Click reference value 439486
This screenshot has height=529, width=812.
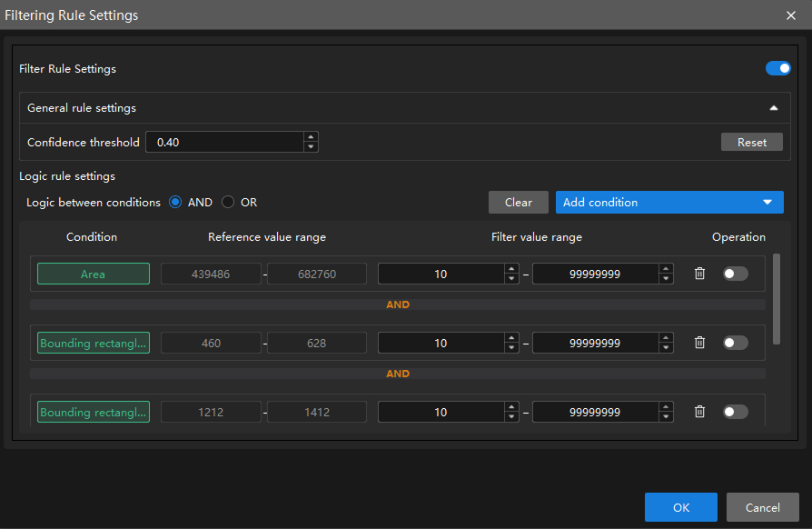pyautogui.click(x=211, y=274)
